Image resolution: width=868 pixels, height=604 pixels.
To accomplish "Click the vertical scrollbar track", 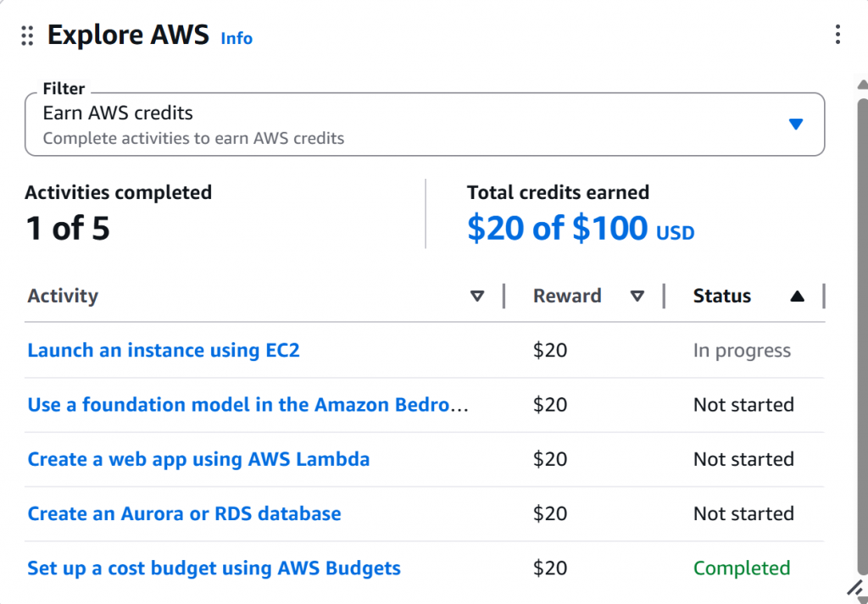I will pos(861,339).
